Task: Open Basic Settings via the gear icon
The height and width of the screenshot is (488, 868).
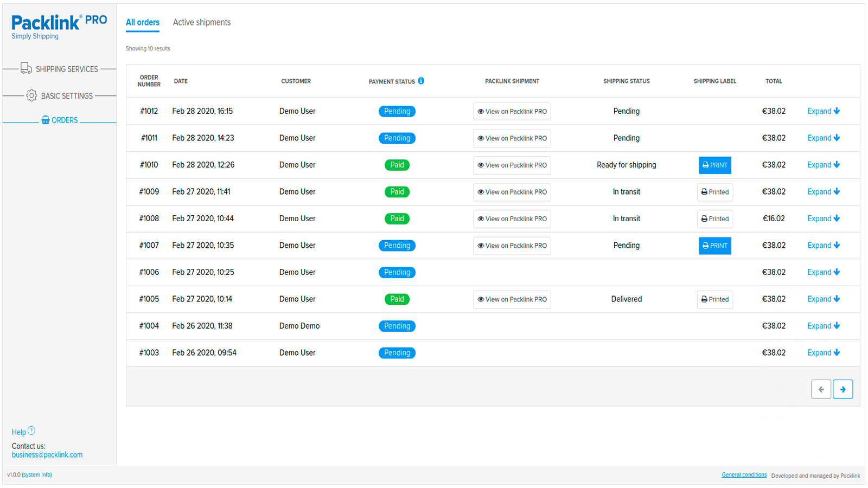Action: point(31,95)
